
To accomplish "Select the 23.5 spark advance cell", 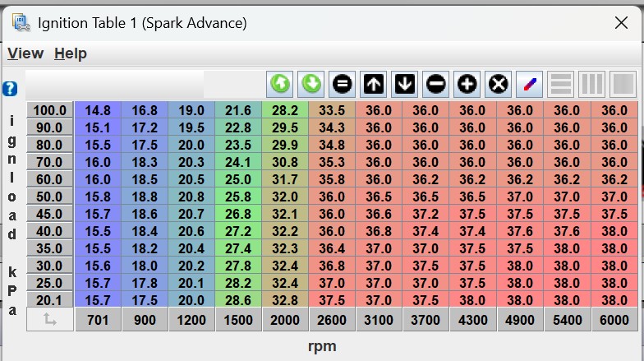I will point(238,145).
